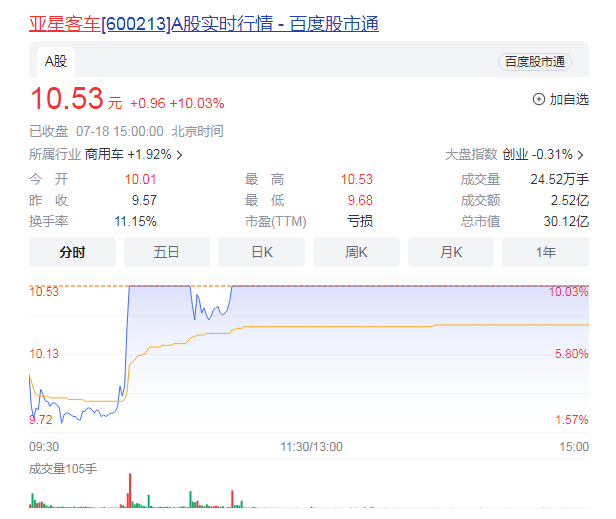Viewport: 616px width, 519px height.
Task: Open the 亚星客车 A股实时行情 title link
Action: pos(203,24)
